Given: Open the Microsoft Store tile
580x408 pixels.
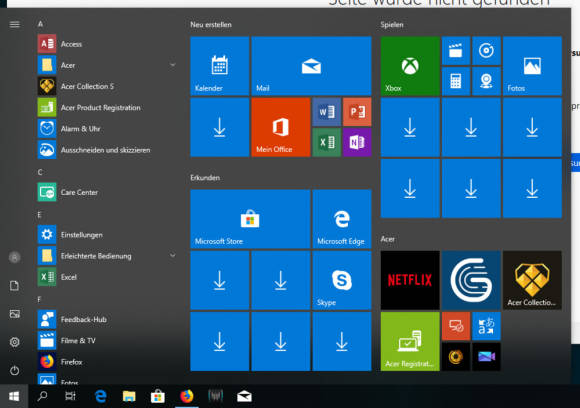Looking at the screenshot, I should pyautogui.click(x=250, y=219).
